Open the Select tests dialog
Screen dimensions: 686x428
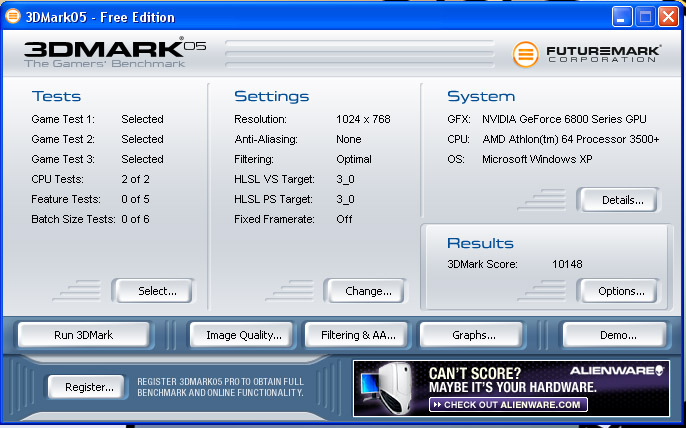pyautogui.click(x=153, y=291)
